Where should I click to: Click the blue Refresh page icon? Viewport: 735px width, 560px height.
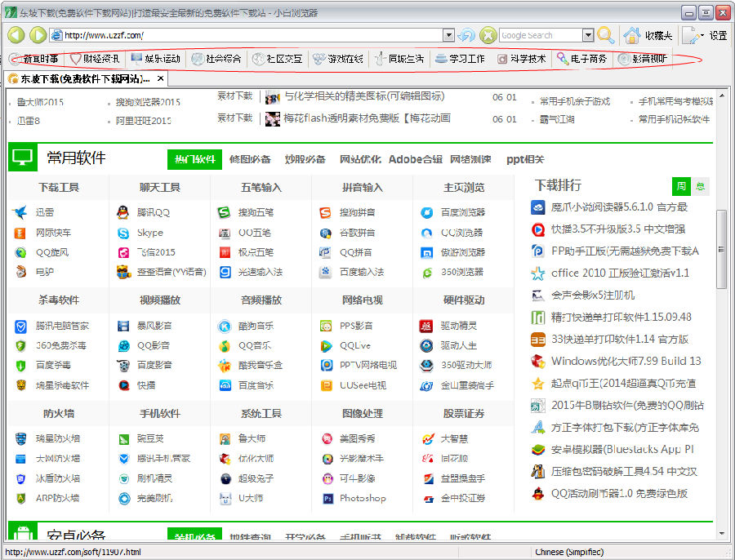coord(466,35)
